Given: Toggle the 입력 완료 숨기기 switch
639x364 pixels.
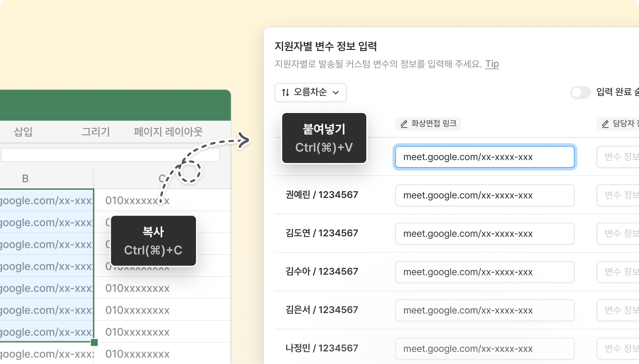Looking at the screenshot, I should tap(580, 93).
